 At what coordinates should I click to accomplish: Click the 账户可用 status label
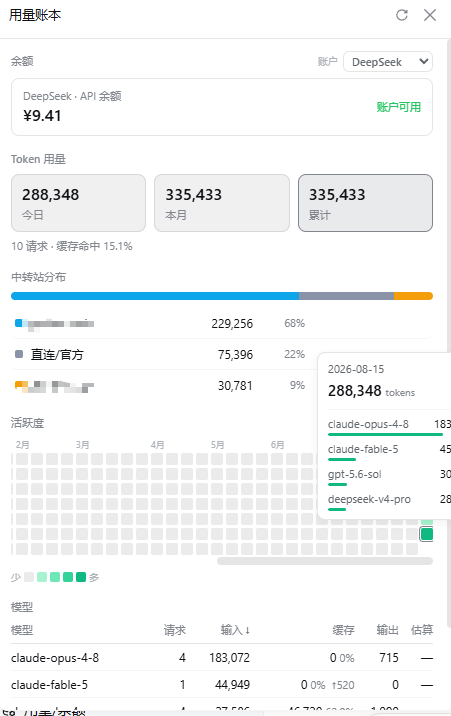click(x=399, y=107)
